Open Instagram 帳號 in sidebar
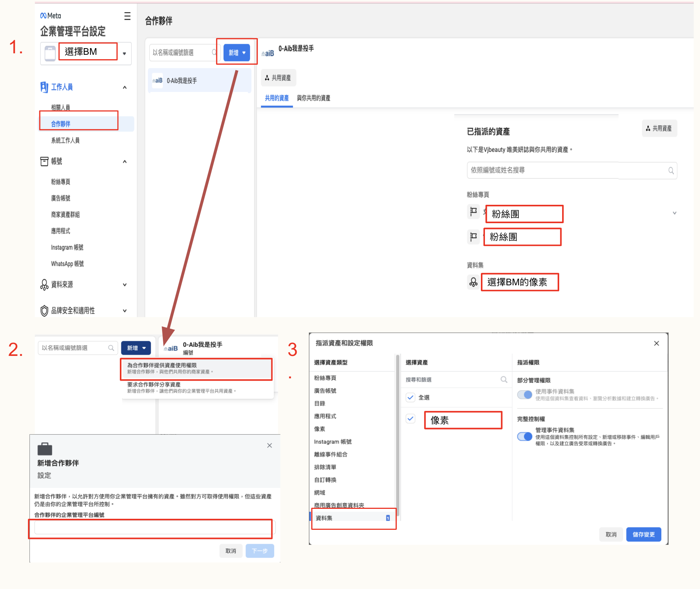The width and height of the screenshot is (700, 589). point(67,247)
